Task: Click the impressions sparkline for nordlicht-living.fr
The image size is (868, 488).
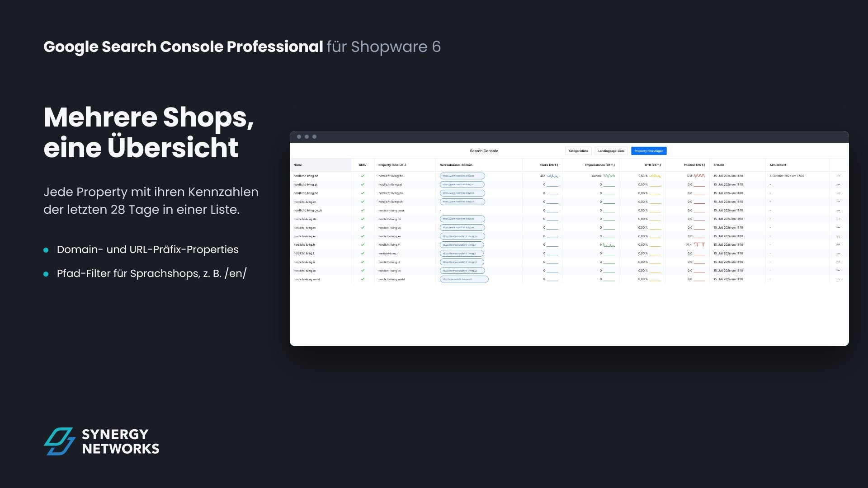Action: 609,244
